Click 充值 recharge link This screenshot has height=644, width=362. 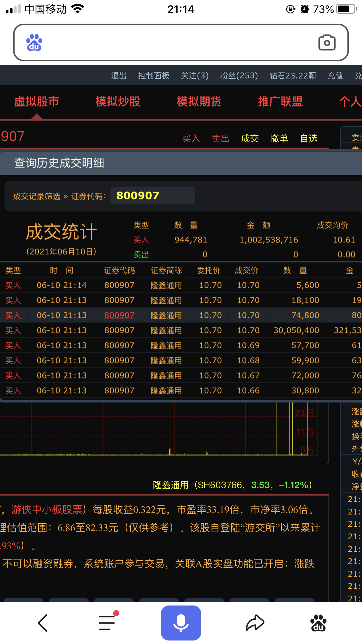pos(335,76)
